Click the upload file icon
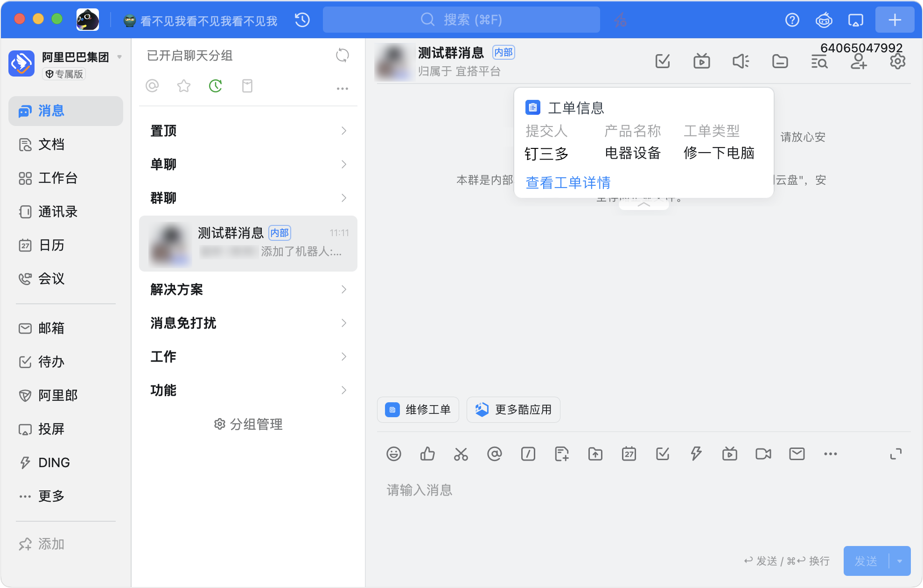 [595, 454]
